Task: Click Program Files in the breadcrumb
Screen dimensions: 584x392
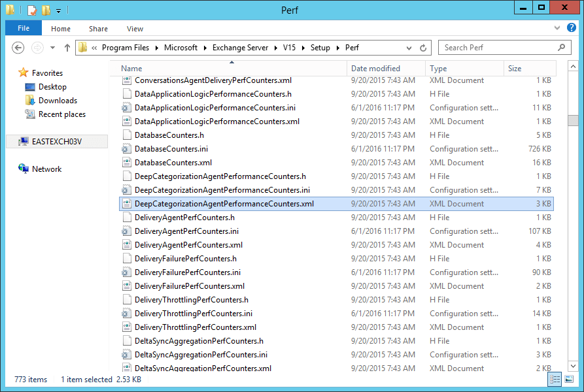Action: [x=126, y=48]
